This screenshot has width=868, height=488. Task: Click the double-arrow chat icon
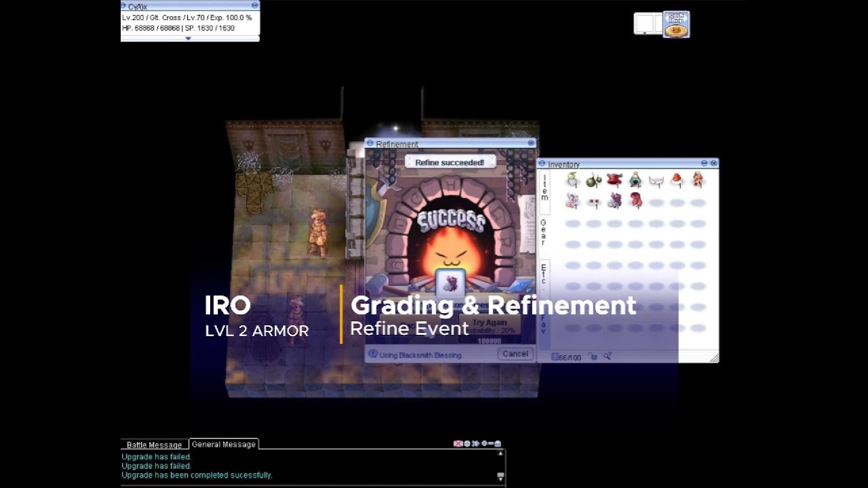tap(475, 444)
